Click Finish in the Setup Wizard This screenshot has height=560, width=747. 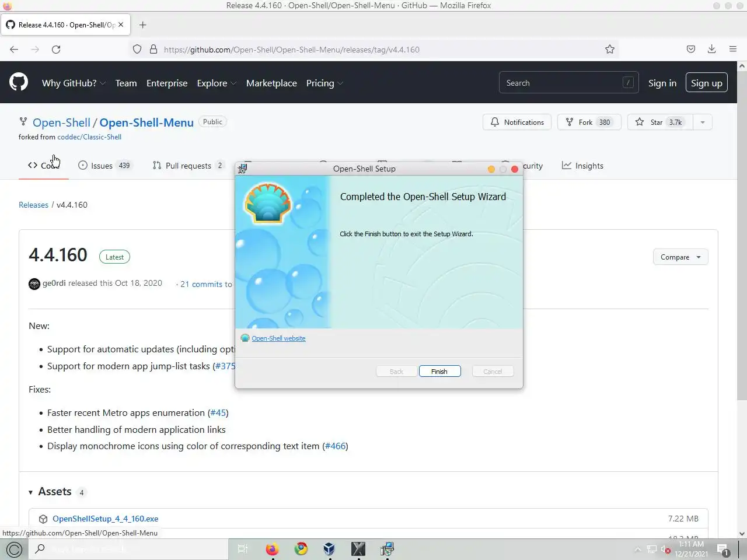[x=439, y=371]
